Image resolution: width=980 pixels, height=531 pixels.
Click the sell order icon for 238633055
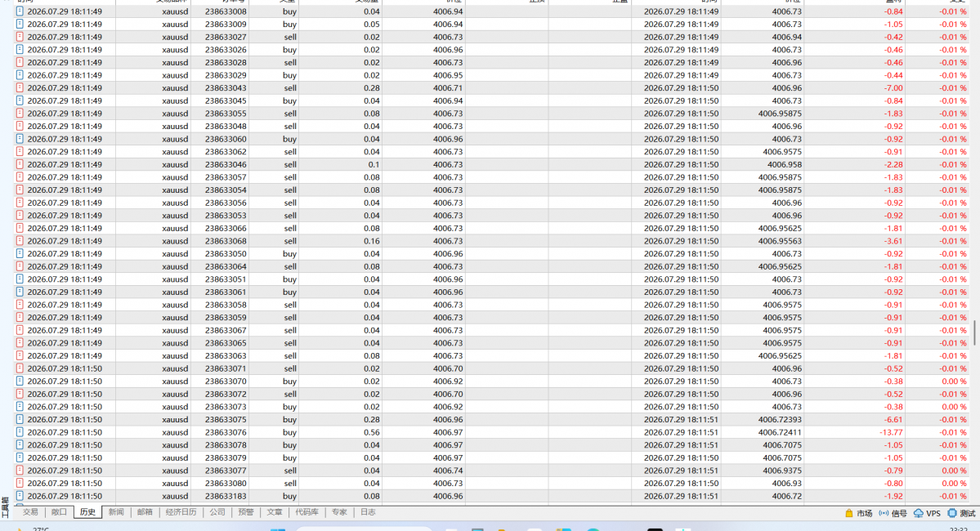(x=20, y=113)
